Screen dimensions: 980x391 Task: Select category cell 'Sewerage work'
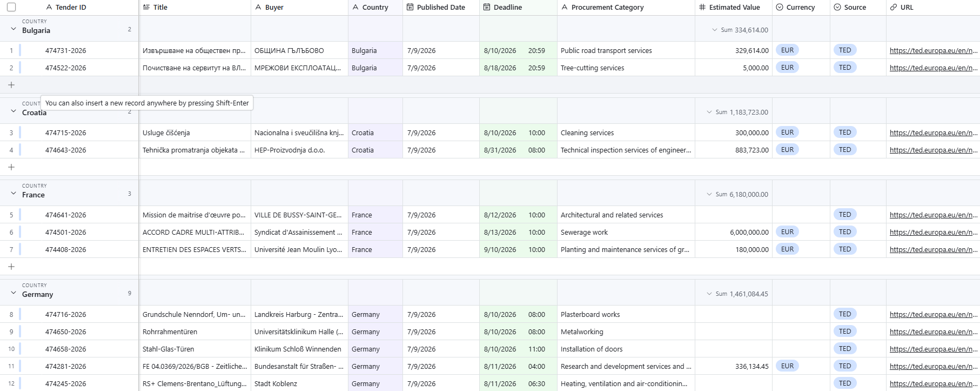click(x=626, y=232)
